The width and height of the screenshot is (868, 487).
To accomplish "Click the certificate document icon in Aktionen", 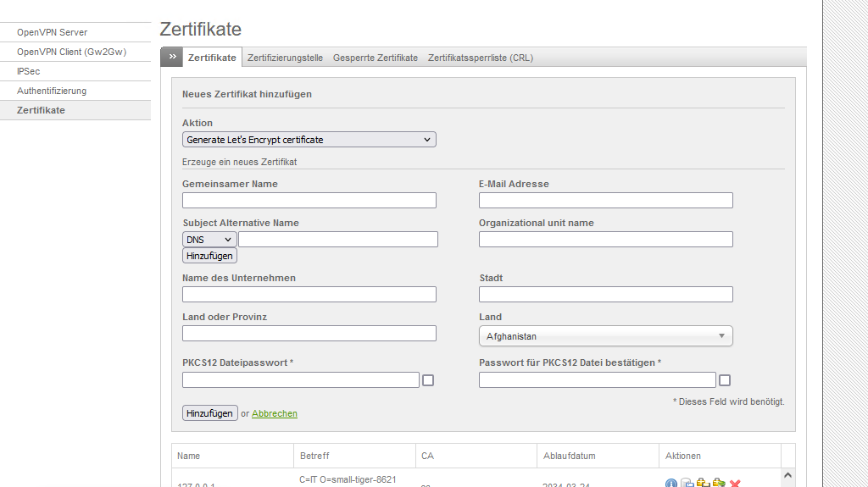I will 687,483.
